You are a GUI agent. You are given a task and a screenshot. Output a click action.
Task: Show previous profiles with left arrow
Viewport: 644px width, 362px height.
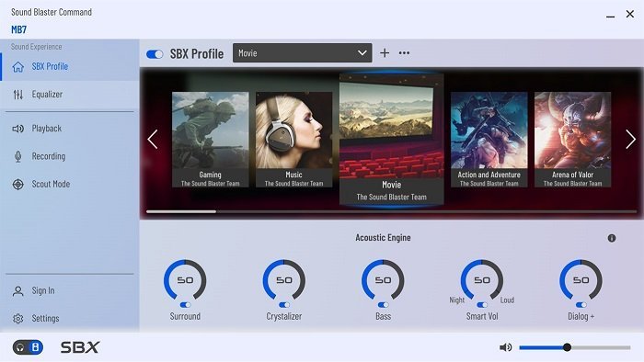pos(153,139)
